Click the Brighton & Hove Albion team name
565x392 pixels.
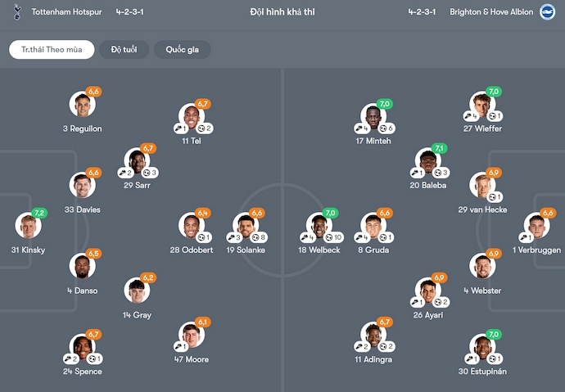click(491, 12)
